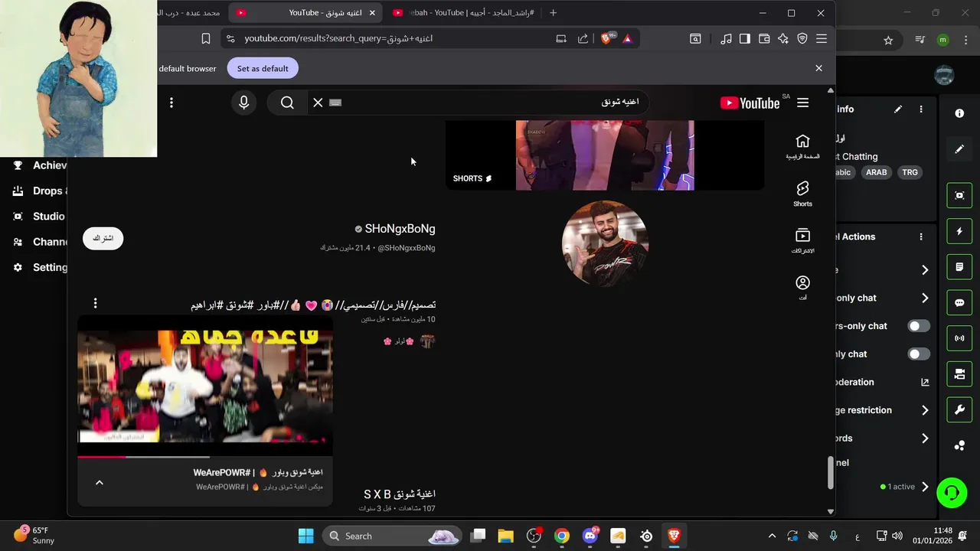Open Brave Rewards triangle icon

tap(628, 38)
